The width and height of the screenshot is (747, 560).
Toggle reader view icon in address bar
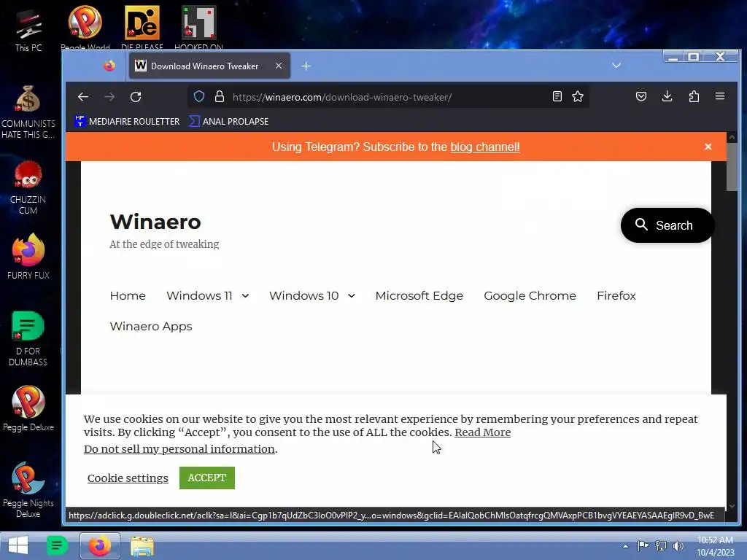pos(557,97)
